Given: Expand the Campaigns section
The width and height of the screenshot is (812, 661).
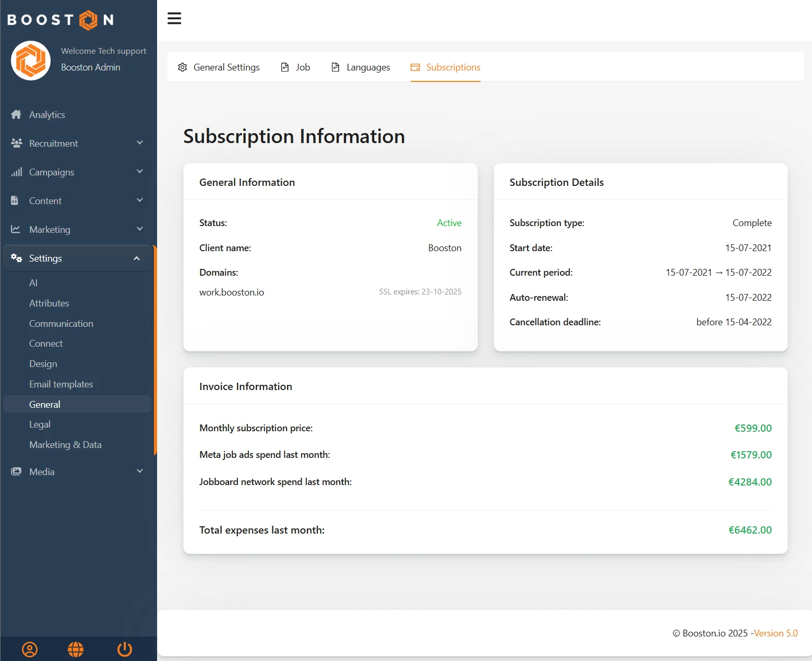Looking at the screenshot, I should click(77, 172).
